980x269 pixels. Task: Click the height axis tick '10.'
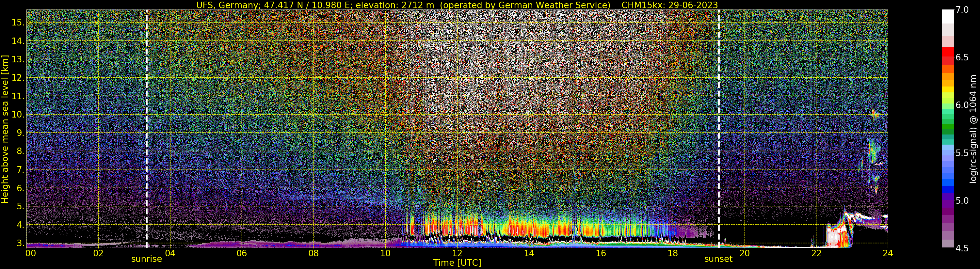coord(18,115)
